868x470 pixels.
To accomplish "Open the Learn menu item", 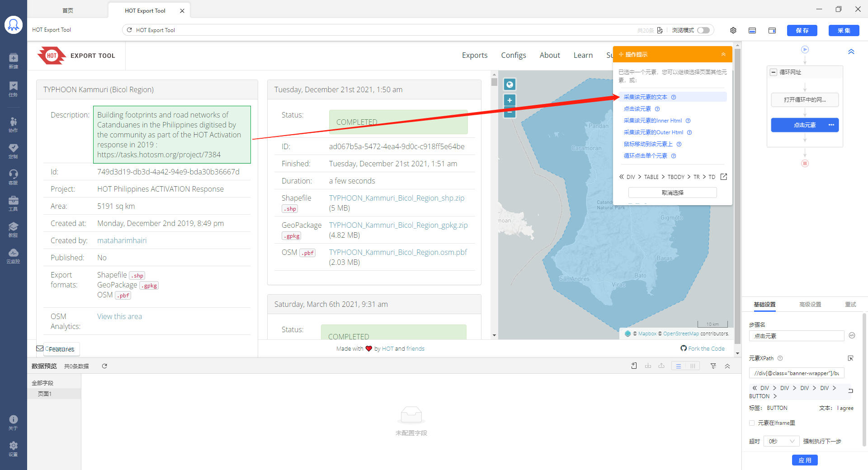I will pos(583,55).
